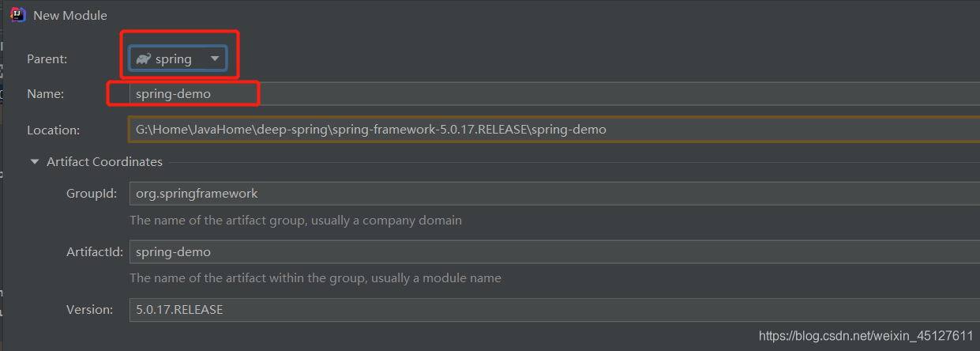Click the IntelliJ IDEA logo in title bar
The height and width of the screenshot is (351, 980).
pyautogui.click(x=19, y=15)
